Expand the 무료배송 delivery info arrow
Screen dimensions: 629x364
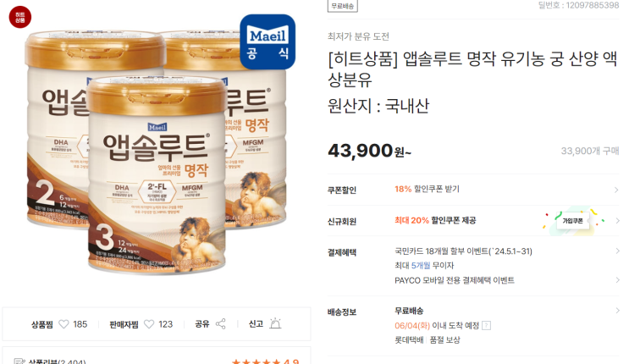(x=617, y=310)
